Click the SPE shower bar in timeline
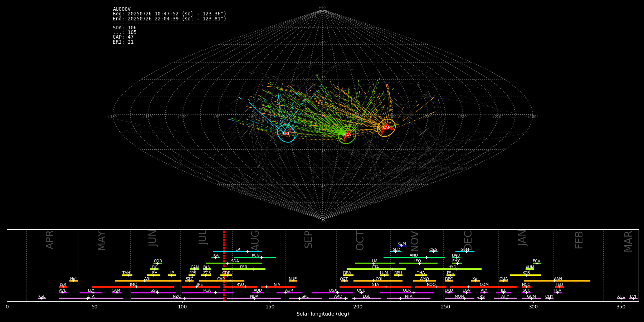This screenshot has width=644, height=322. point(305,298)
